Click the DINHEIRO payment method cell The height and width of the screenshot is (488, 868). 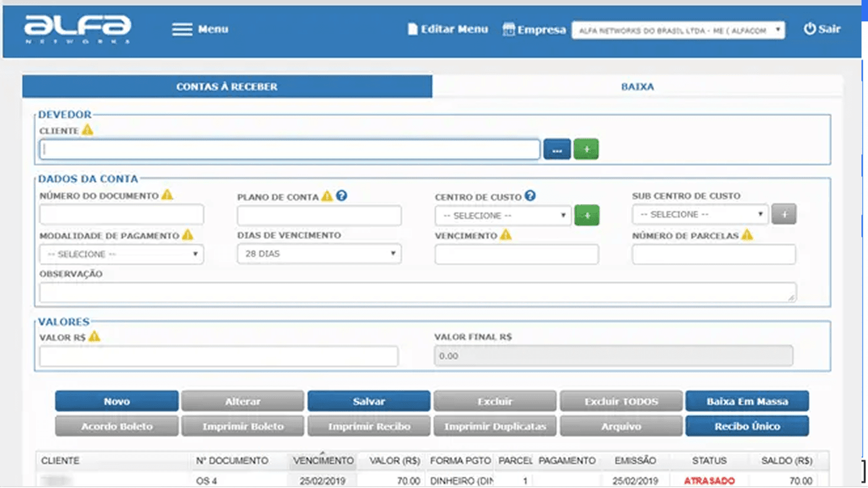coord(461,481)
